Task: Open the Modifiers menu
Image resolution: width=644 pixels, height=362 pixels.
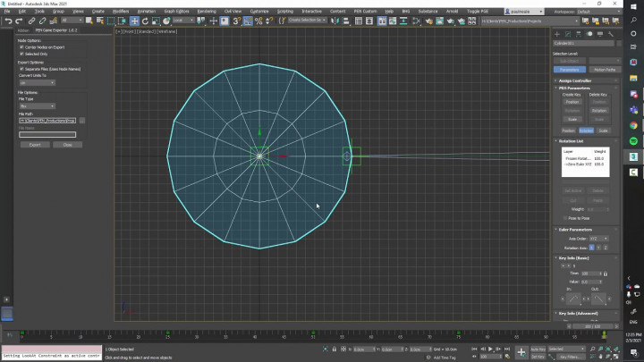Action: coord(121,12)
